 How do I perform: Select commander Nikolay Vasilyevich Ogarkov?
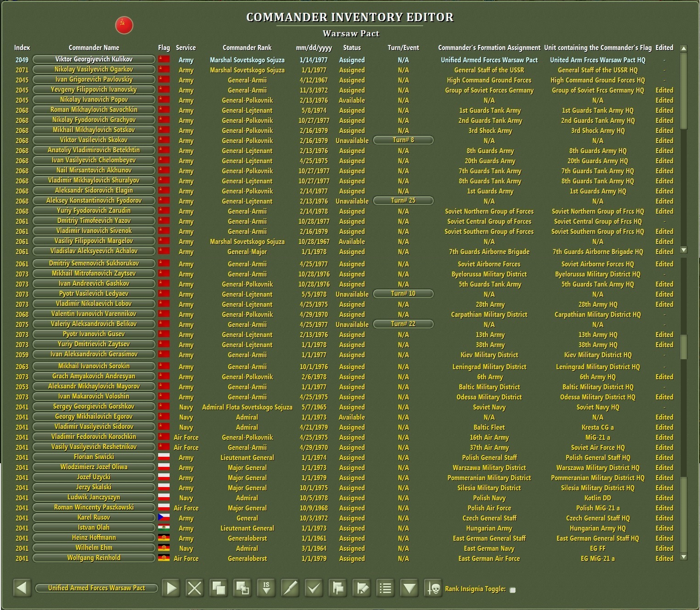pos(94,69)
